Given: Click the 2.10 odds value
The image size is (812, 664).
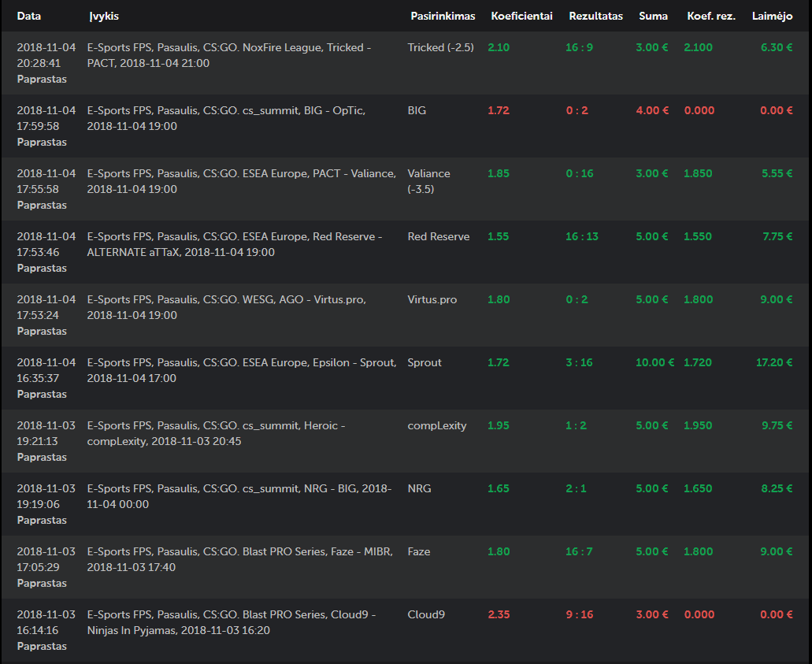Looking at the screenshot, I should (499, 47).
